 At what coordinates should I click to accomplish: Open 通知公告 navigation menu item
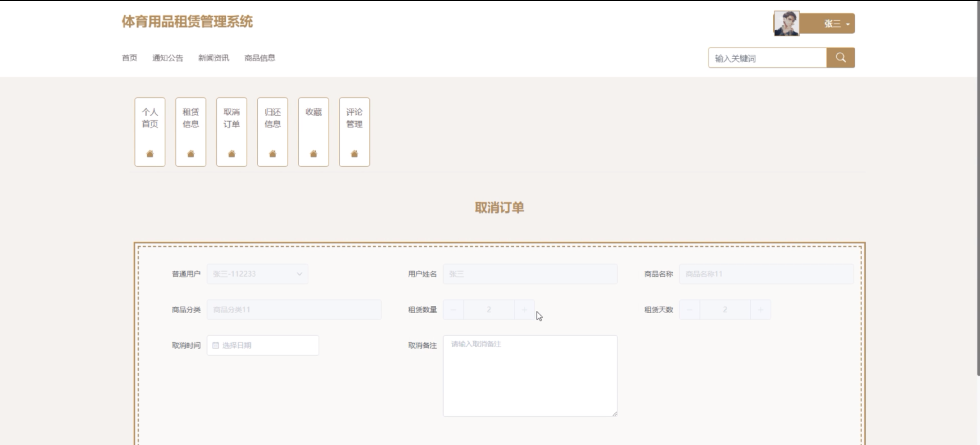(x=167, y=58)
